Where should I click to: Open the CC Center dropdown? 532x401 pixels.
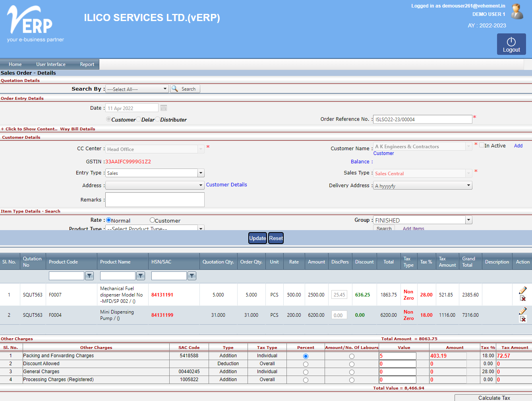coord(155,149)
